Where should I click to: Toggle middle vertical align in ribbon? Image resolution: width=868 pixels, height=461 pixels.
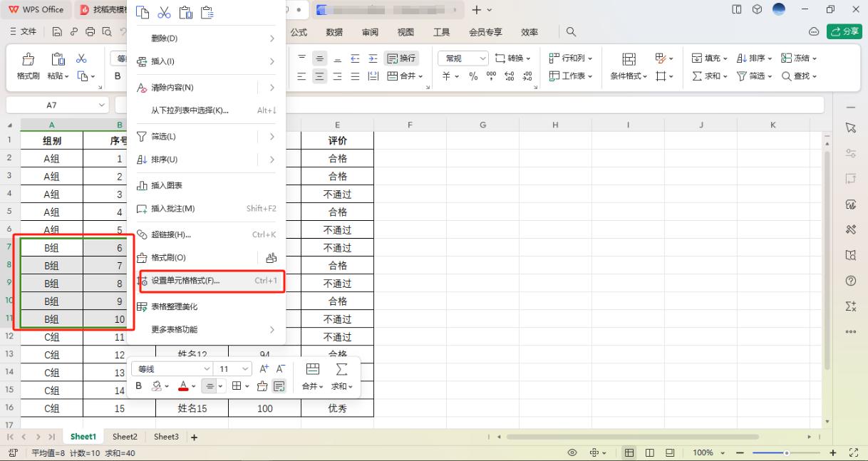tap(320, 58)
